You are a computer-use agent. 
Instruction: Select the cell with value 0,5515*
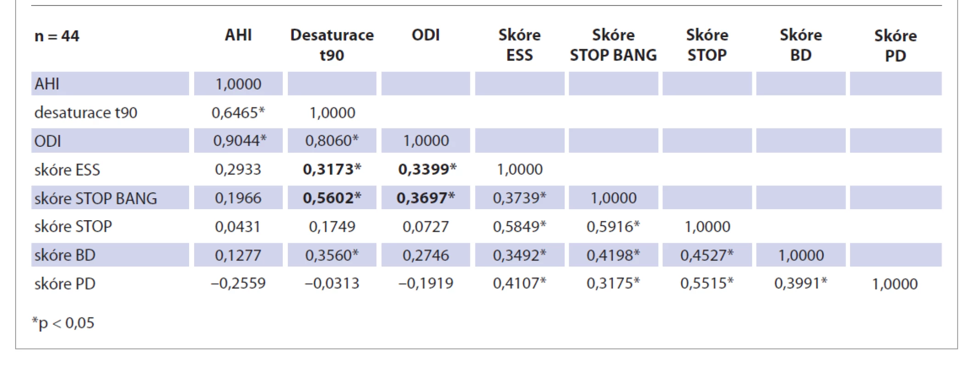[x=707, y=283]
